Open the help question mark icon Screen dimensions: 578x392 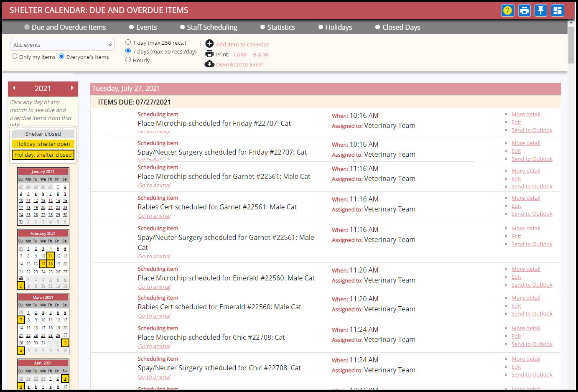pos(507,10)
